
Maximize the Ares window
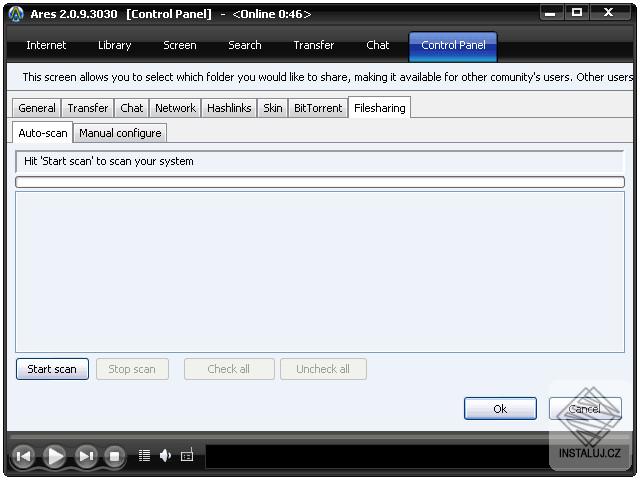(x=577, y=13)
